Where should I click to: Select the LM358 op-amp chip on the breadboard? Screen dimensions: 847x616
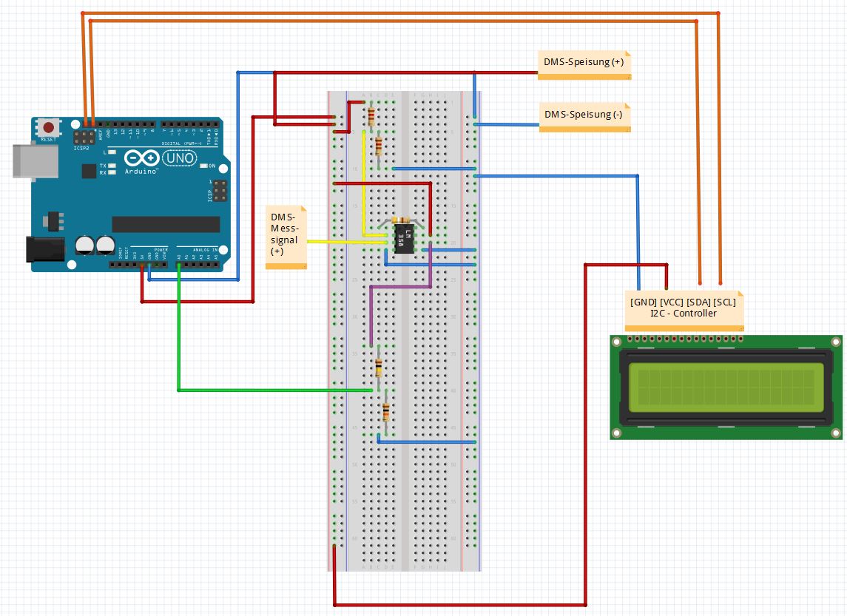coord(403,238)
